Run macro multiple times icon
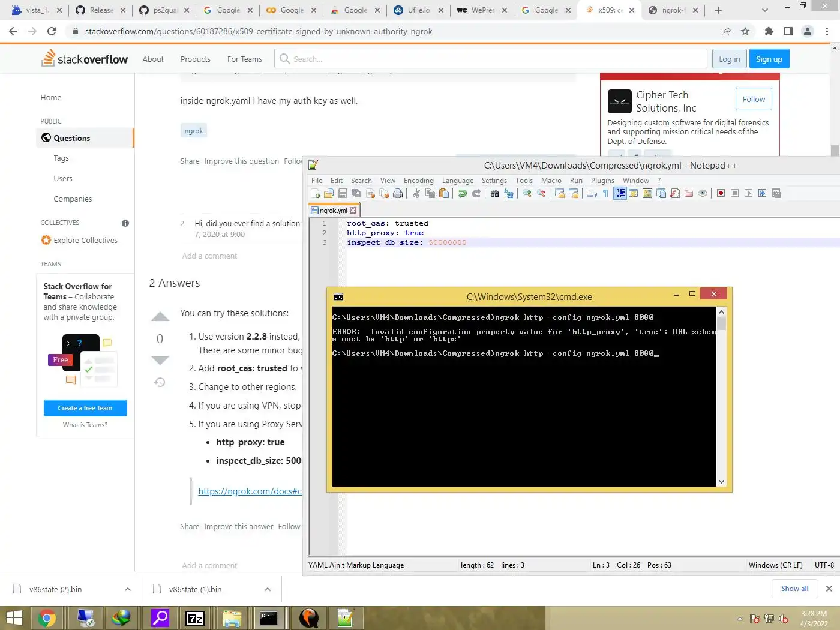The width and height of the screenshot is (840, 630). [762, 193]
